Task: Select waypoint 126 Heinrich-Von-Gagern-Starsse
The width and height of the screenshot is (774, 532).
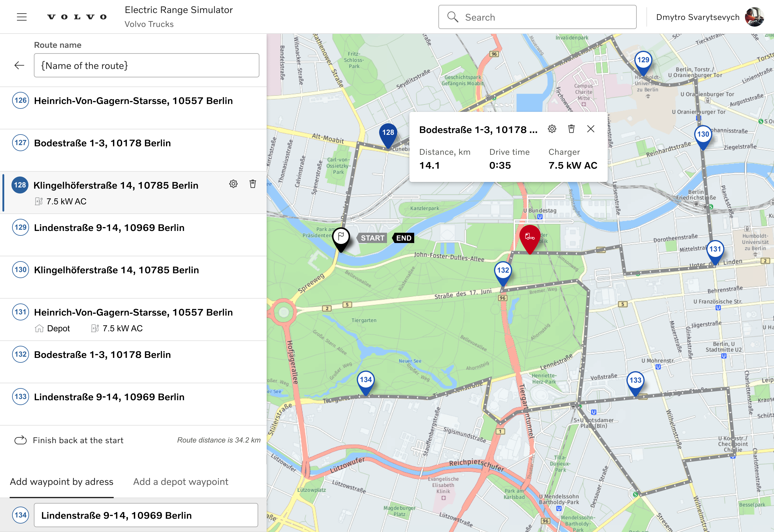Action: pyautogui.click(x=133, y=108)
